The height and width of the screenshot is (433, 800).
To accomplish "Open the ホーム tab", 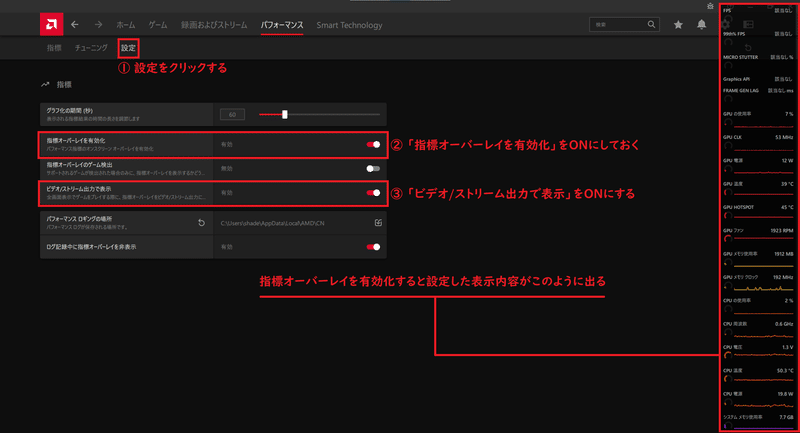I will click(126, 25).
